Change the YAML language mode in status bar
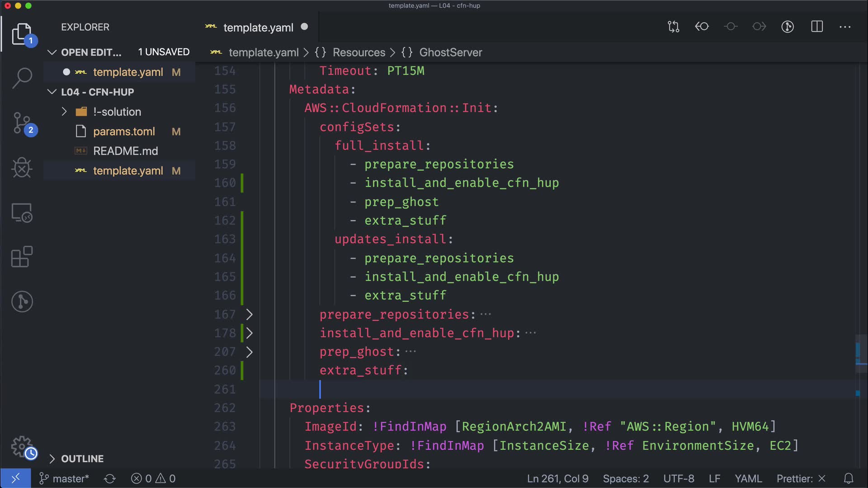Viewport: 868px width, 488px height. pos(748,479)
